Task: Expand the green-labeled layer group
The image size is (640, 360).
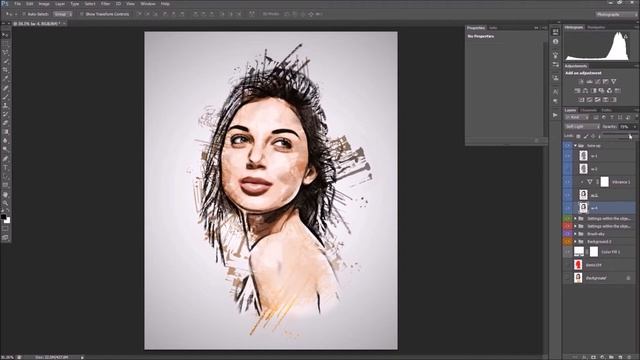Action: [576, 219]
